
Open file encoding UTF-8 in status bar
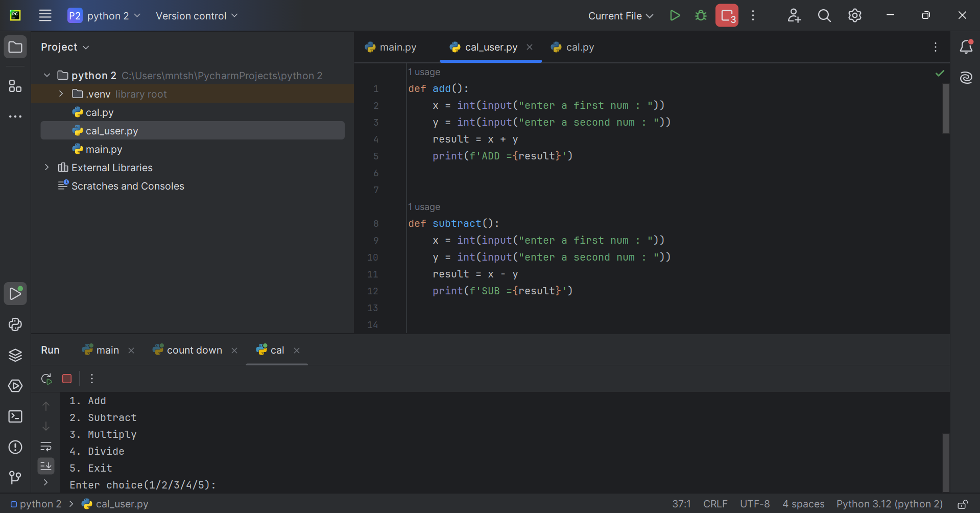755,504
